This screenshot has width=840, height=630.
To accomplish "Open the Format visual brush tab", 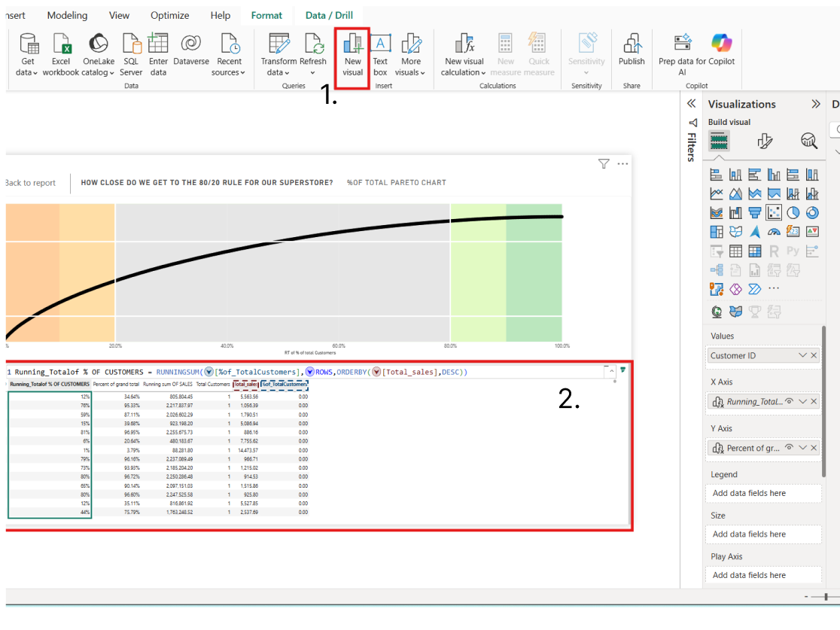I will click(x=765, y=142).
